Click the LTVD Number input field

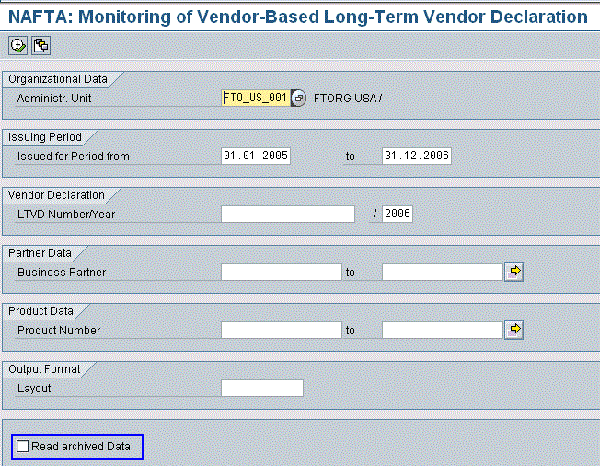coord(288,214)
